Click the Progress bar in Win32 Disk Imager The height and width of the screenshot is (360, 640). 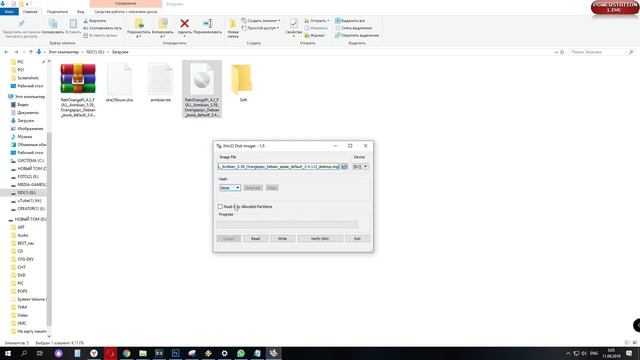click(x=288, y=224)
